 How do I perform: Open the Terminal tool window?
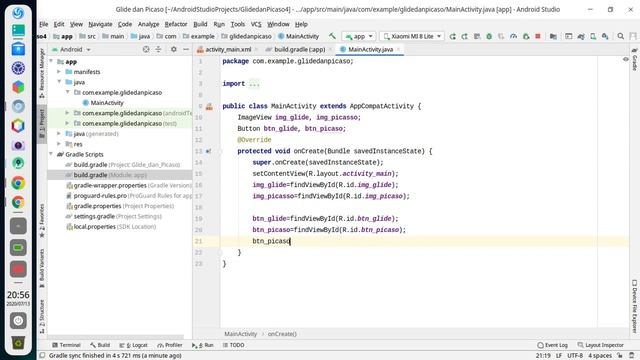[66, 345]
